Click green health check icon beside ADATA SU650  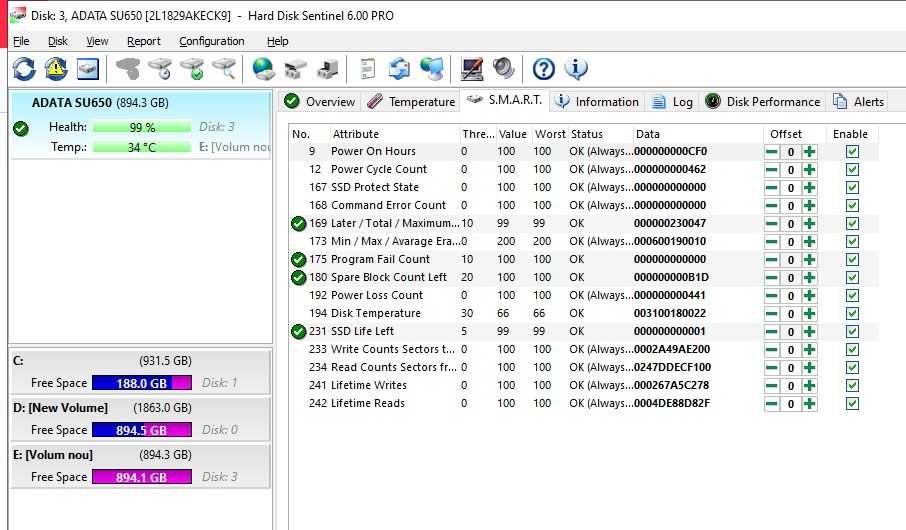[21, 128]
